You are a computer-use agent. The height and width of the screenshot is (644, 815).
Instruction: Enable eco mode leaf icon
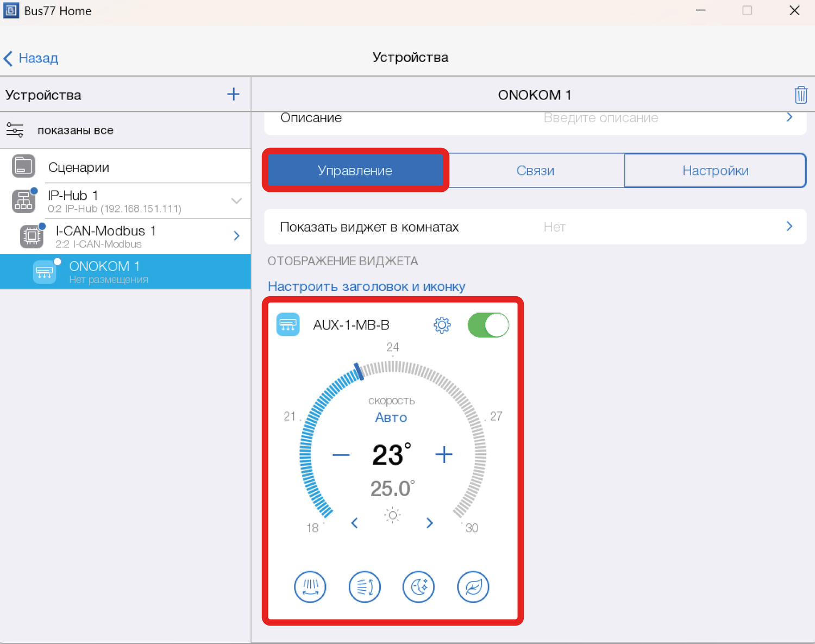point(473,587)
